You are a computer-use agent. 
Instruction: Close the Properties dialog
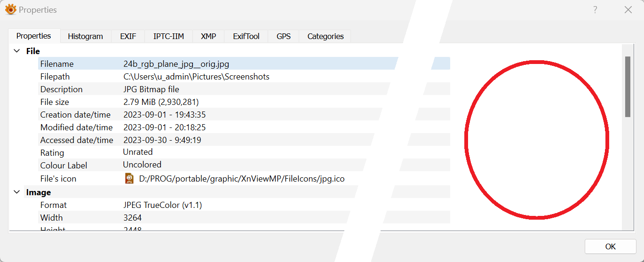tap(628, 9)
